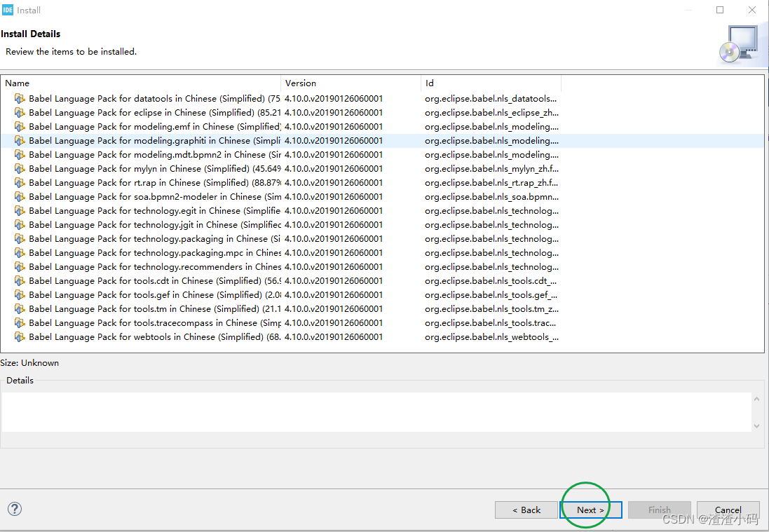
Task: Click inside the Details text area
Action: 376,412
